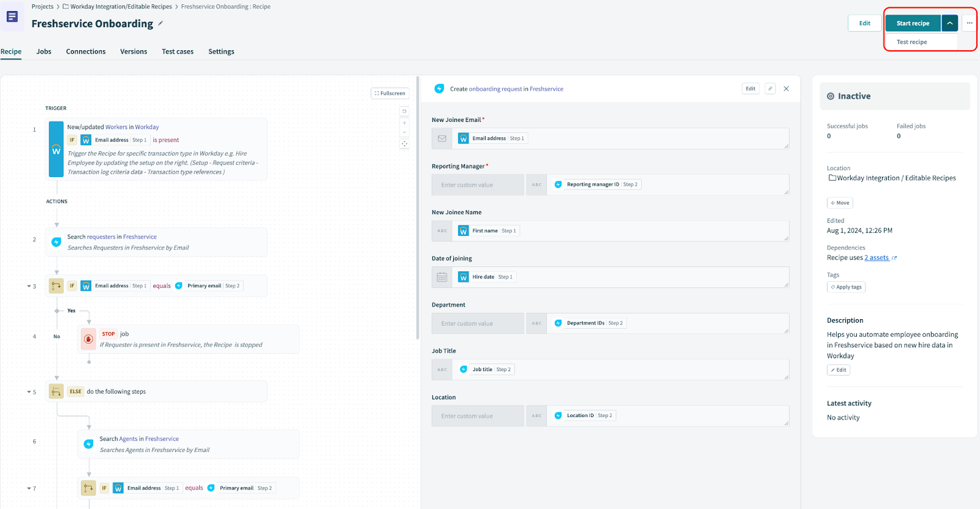Click Location custom value field
Image resolution: width=980 pixels, height=509 pixels.
[x=478, y=416]
